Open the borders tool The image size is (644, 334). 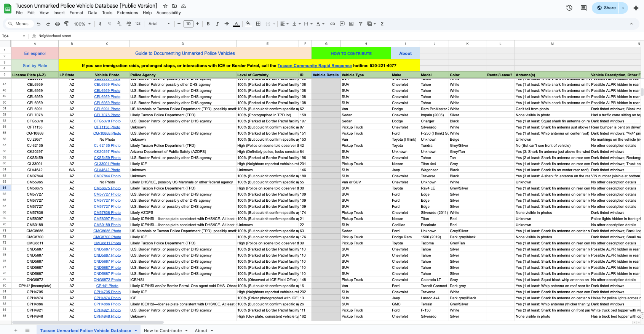(x=258, y=24)
